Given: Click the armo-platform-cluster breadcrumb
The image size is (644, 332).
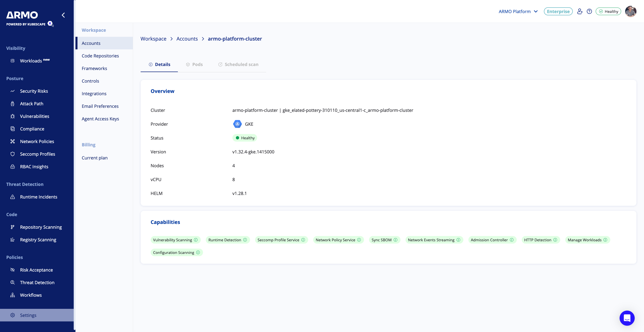Looking at the screenshot, I should coord(235,39).
